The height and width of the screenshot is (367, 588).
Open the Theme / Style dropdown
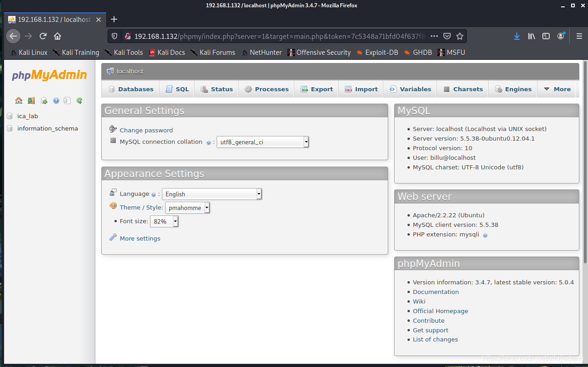(x=187, y=208)
